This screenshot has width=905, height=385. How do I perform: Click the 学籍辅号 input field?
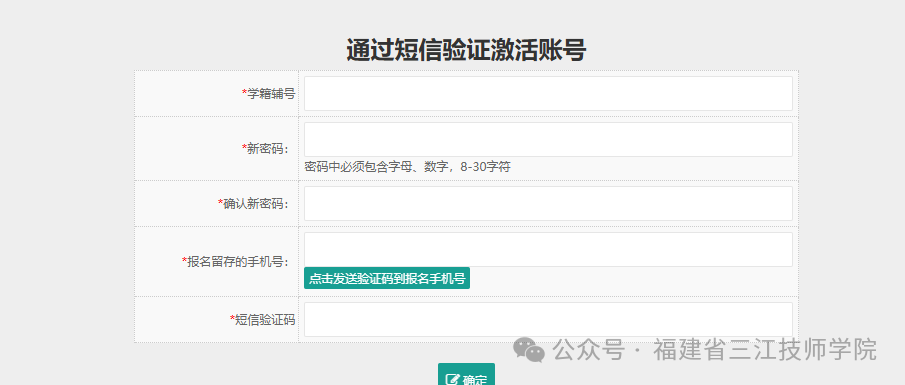pos(548,94)
